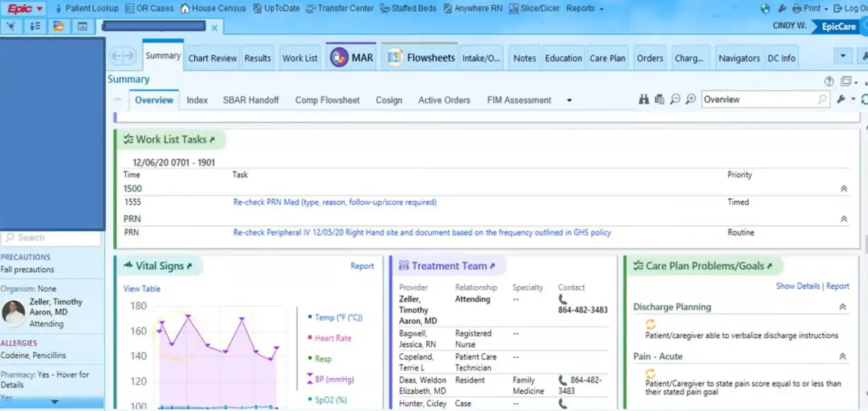Viewport: 868px width, 411px height.
Task: Click the dashboard chart workspace icon
Action: pyautogui.click(x=83, y=27)
